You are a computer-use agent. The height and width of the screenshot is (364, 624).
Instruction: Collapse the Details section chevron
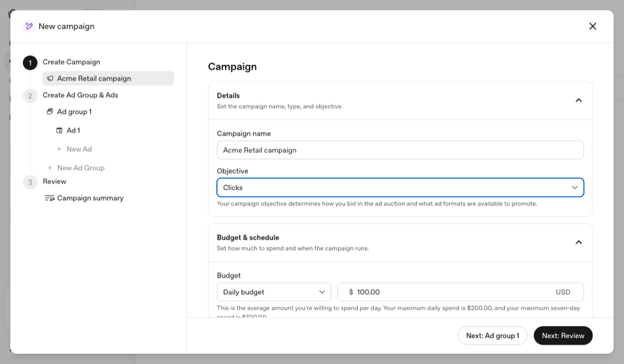tap(578, 100)
